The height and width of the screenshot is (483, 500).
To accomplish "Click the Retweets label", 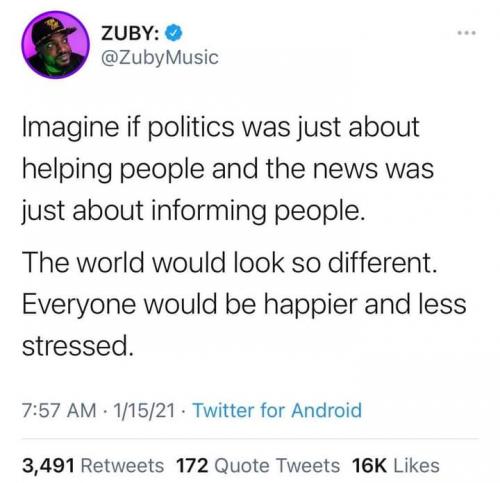I will (x=123, y=465).
